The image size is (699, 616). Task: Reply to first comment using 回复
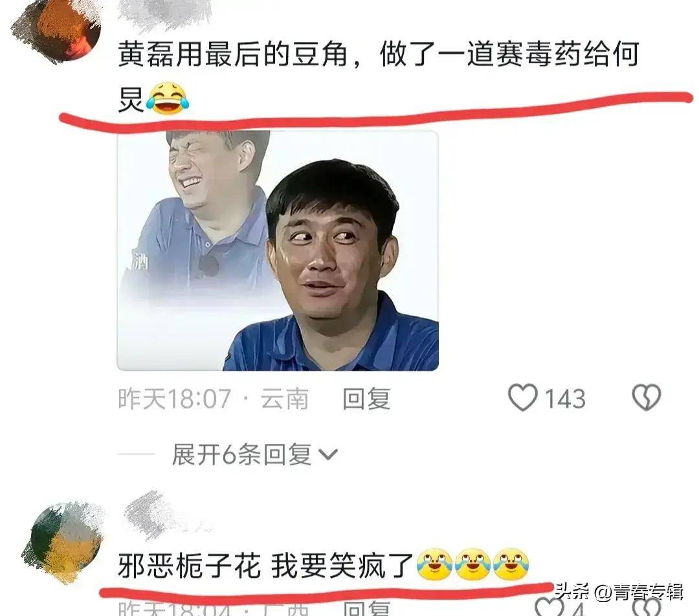pyautogui.click(x=366, y=399)
